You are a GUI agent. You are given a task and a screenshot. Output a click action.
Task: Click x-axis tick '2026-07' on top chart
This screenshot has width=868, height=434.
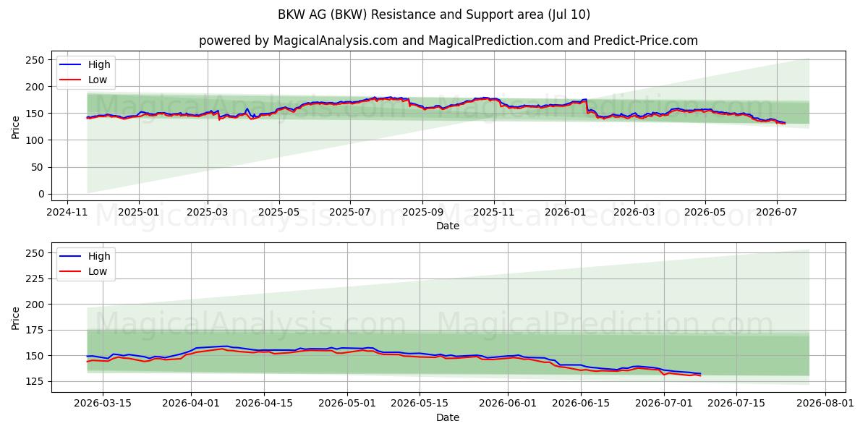click(776, 212)
